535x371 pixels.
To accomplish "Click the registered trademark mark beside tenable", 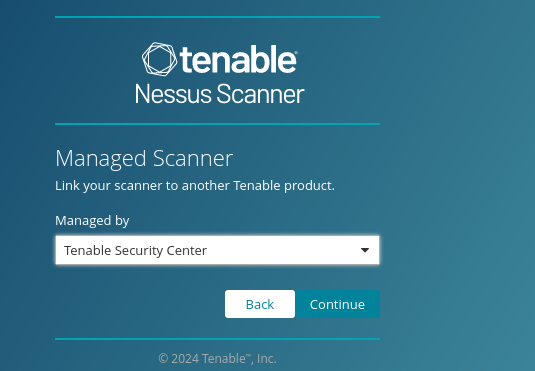I will tap(295, 52).
